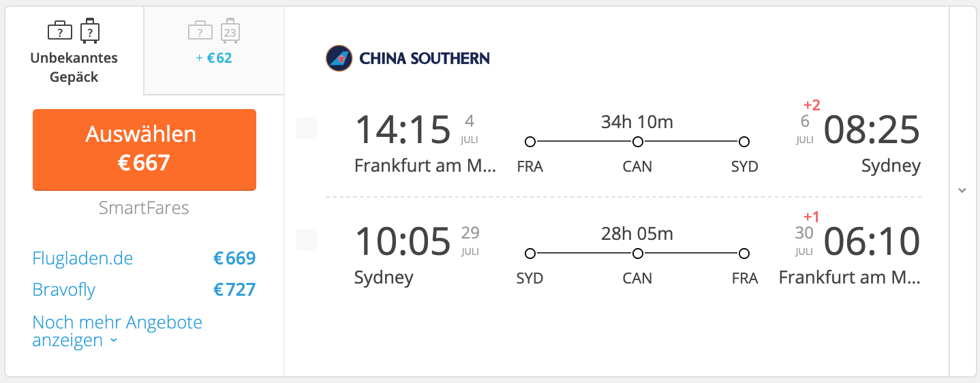Viewport: 980px width, 383px height.
Task: Switch to the + €62 baggage tab
Action: (214, 51)
